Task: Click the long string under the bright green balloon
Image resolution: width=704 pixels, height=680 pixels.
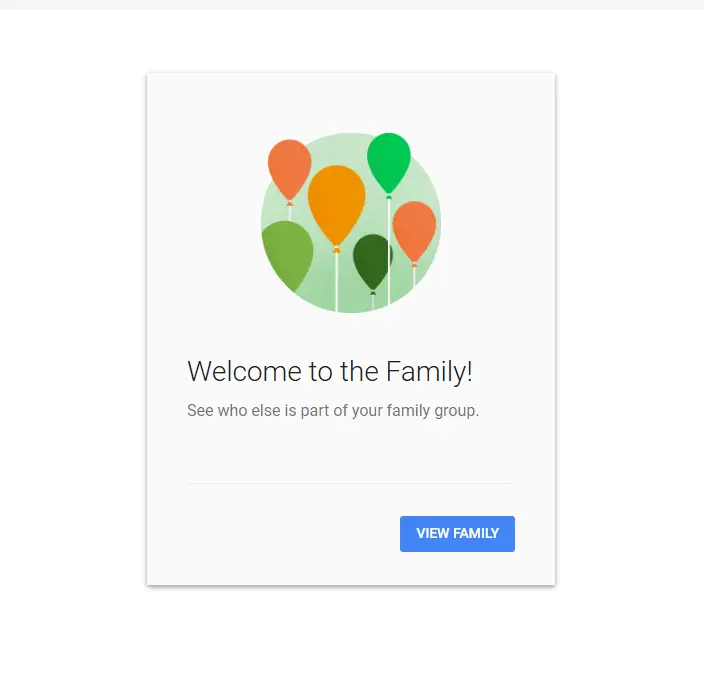Action: (389, 251)
